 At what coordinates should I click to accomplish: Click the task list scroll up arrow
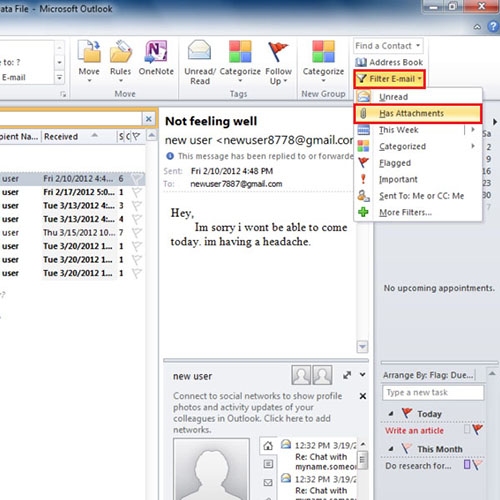[x=492, y=374]
